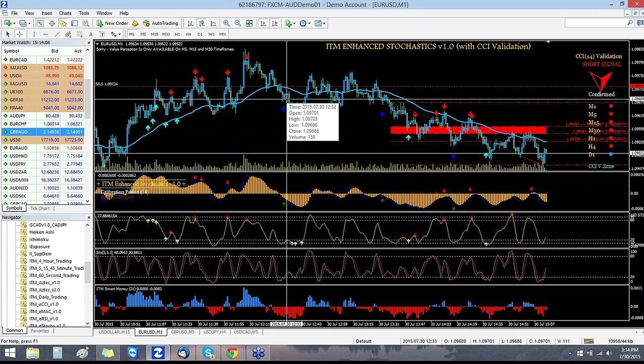This screenshot has width=644, height=364.
Task: Select the GBPAUD row in Market Watch
Action: (x=42, y=132)
